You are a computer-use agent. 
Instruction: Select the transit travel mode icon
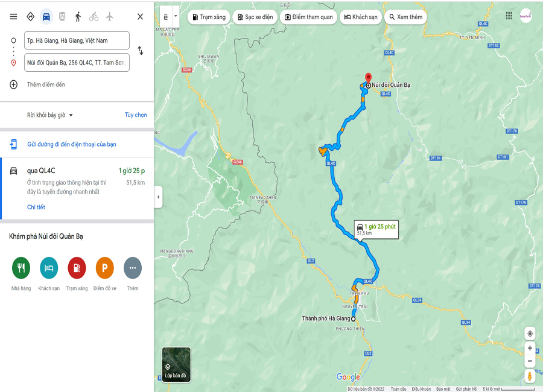62,17
